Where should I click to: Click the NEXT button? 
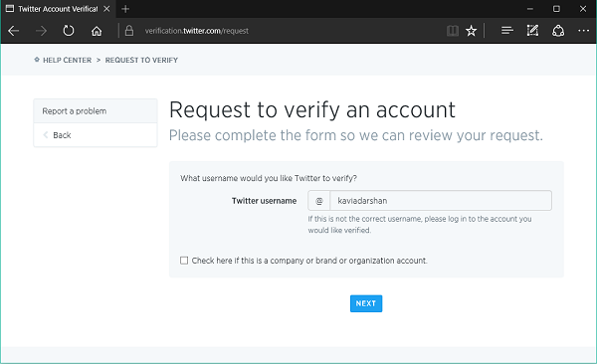(366, 303)
